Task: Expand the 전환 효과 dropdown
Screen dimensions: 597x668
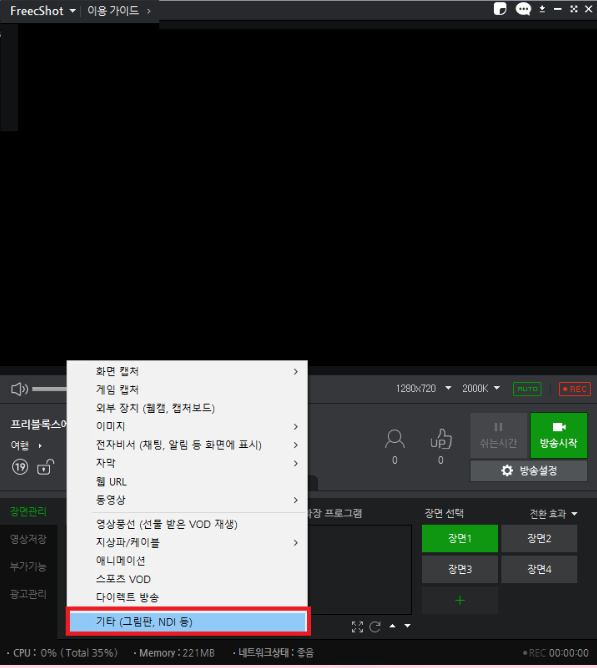Action: tap(553, 514)
